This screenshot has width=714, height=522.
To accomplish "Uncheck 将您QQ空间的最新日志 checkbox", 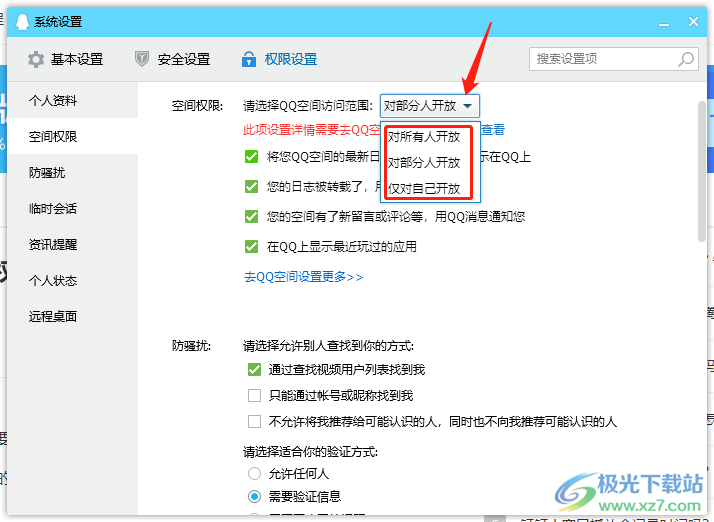I will 251,157.
